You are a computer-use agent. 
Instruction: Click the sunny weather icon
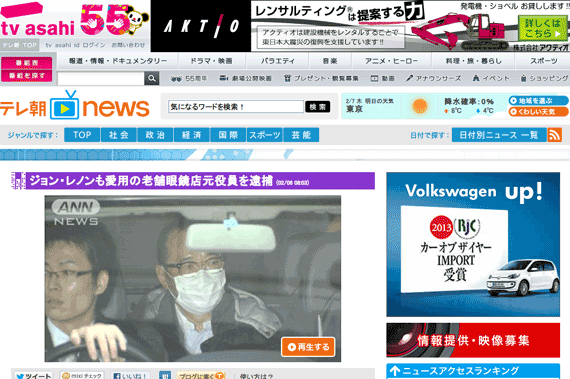click(420, 106)
